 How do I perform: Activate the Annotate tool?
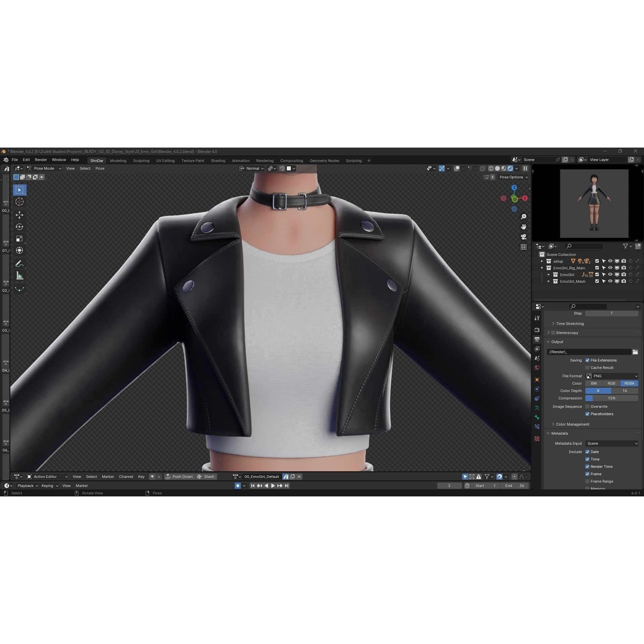19,263
